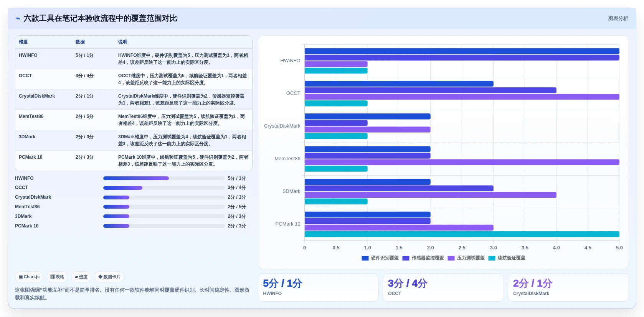The image size is (644, 317).
Task: Click the footnote text about 功能互补
Action: pyautogui.click(x=132, y=294)
